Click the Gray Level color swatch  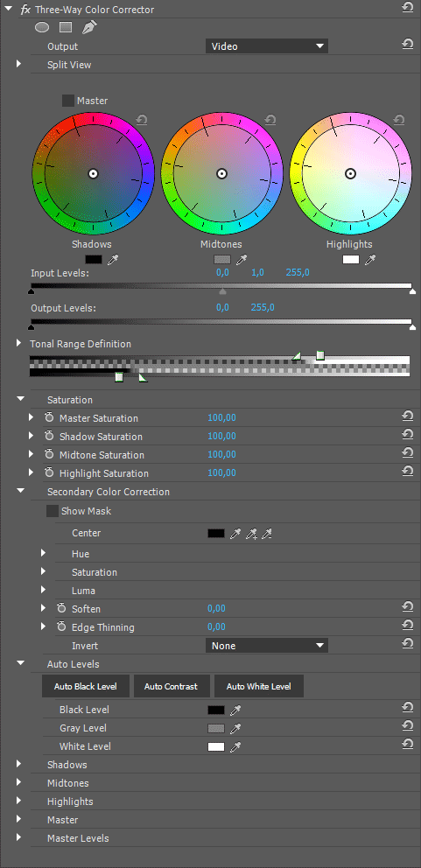click(x=216, y=729)
